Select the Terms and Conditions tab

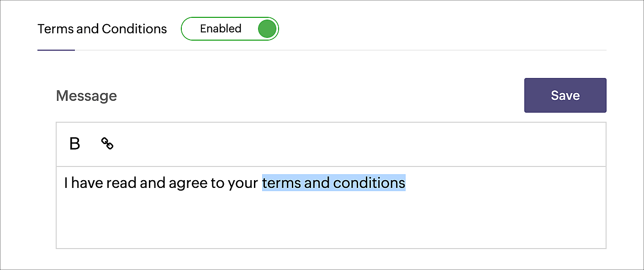[x=102, y=29]
